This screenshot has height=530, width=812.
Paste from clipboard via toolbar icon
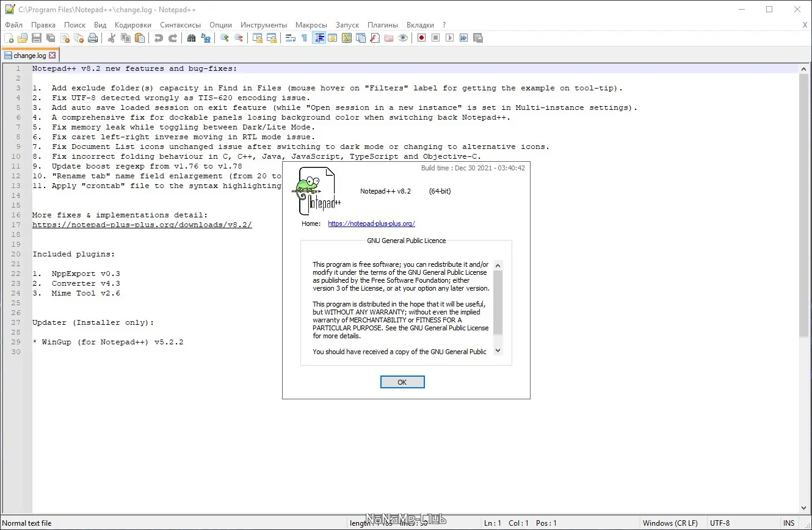click(x=140, y=38)
